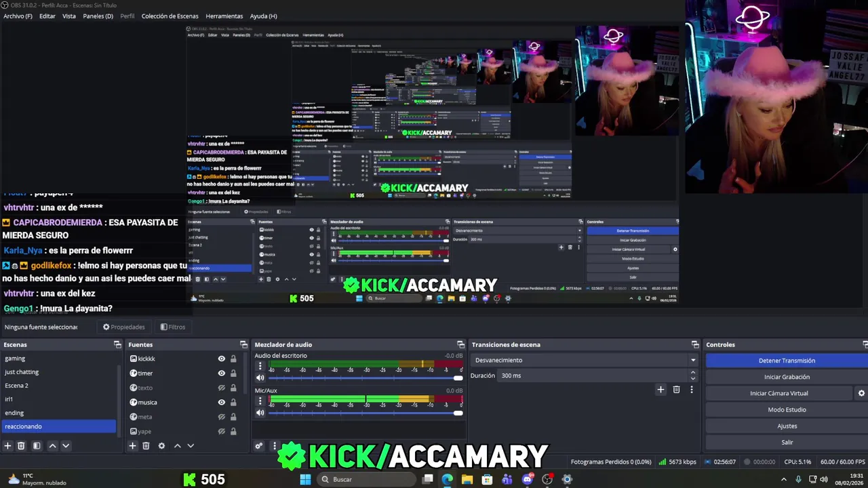The width and height of the screenshot is (868, 488).
Task: Click the Duración 300 ms field
Action: 593,375
